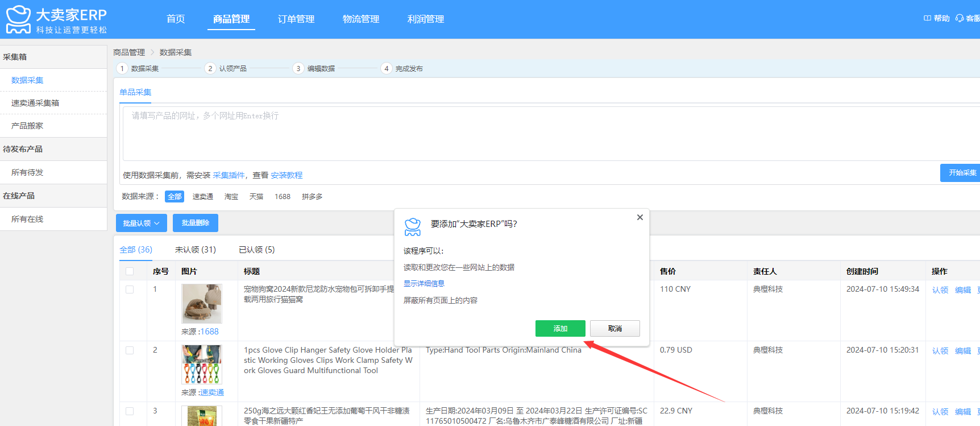Click the 帮助 help book icon
The height and width of the screenshot is (426, 980).
point(927,18)
